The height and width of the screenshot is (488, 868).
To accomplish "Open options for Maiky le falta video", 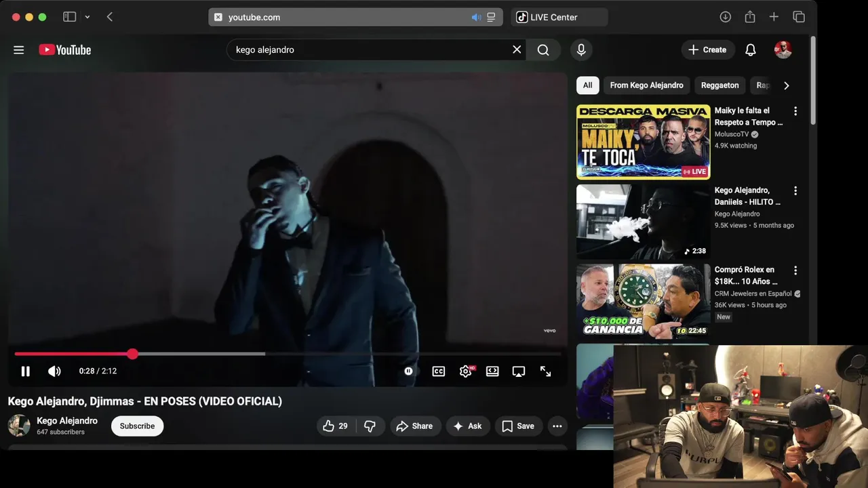I will point(795,111).
